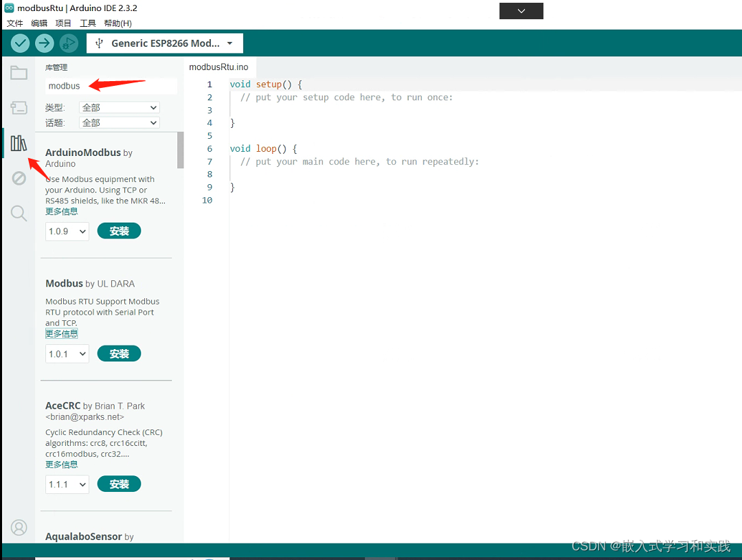Click the ArduinoModbus library title
The image size is (742, 560).
click(x=83, y=153)
